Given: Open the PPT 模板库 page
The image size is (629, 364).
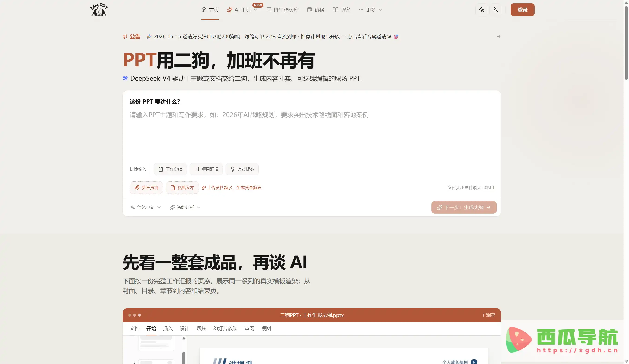Looking at the screenshot, I should click(282, 10).
